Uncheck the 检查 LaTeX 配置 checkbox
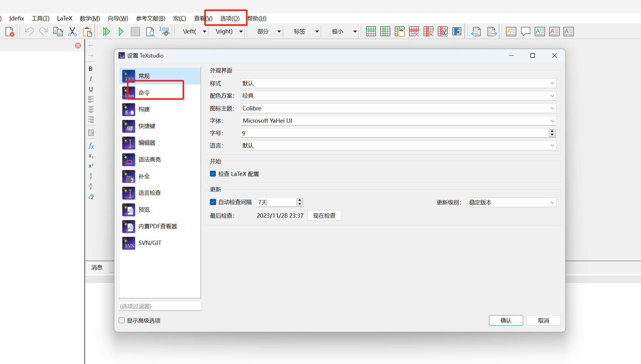 (213, 174)
